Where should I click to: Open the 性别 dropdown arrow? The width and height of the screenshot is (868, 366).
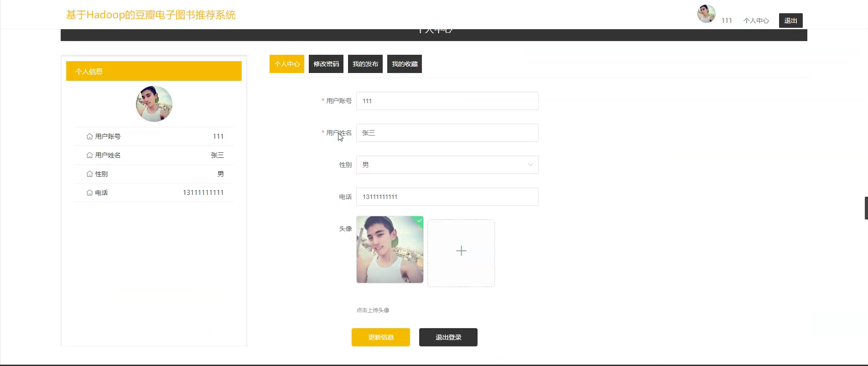click(530, 165)
